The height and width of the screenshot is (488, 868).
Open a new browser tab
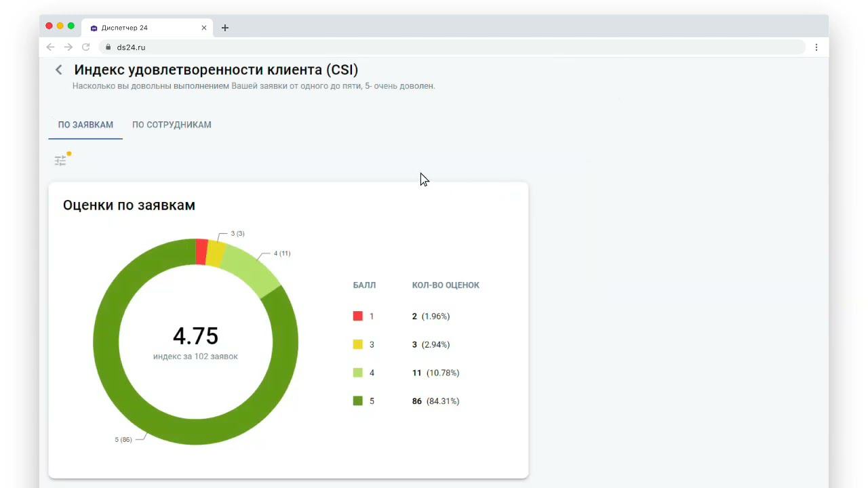[x=225, y=28]
